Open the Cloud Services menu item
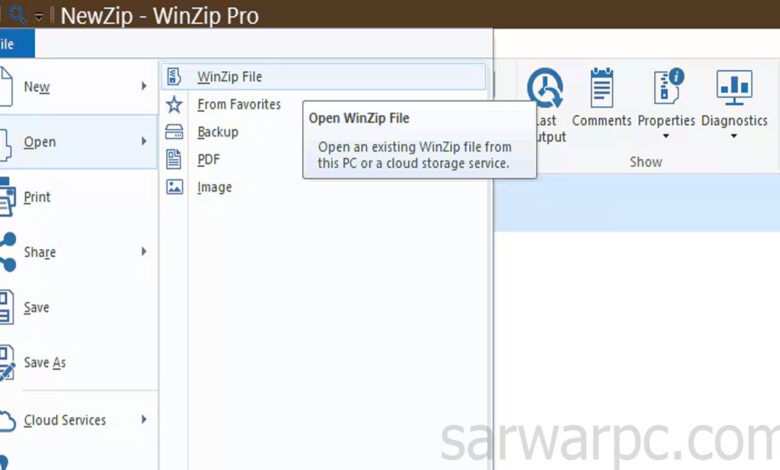 click(78, 420)
